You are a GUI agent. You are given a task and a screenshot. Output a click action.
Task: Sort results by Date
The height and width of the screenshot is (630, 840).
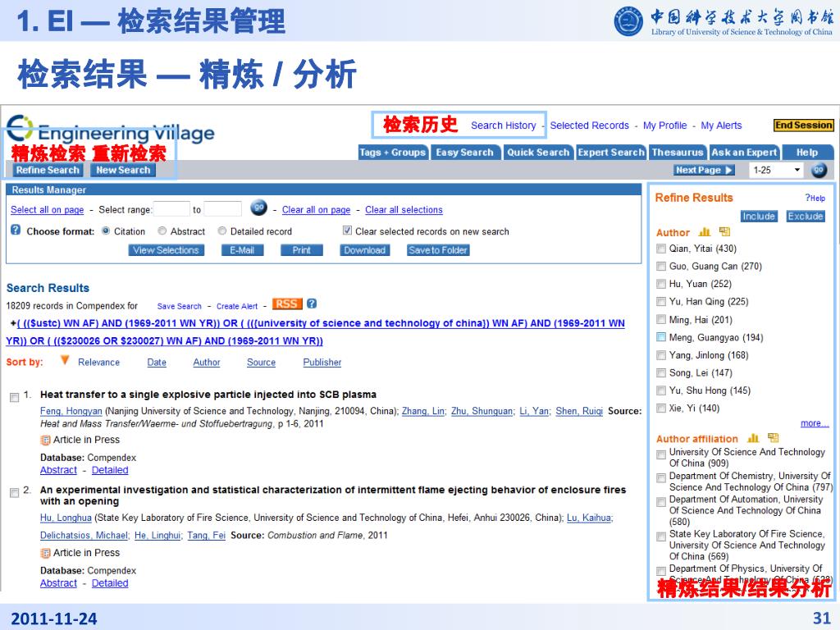pos(157,363)
